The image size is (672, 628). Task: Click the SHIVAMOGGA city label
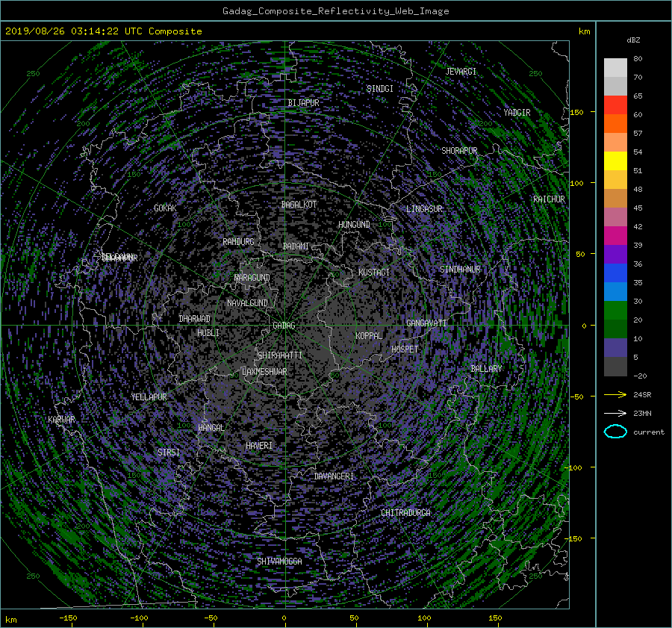click(x=279, y=562)
